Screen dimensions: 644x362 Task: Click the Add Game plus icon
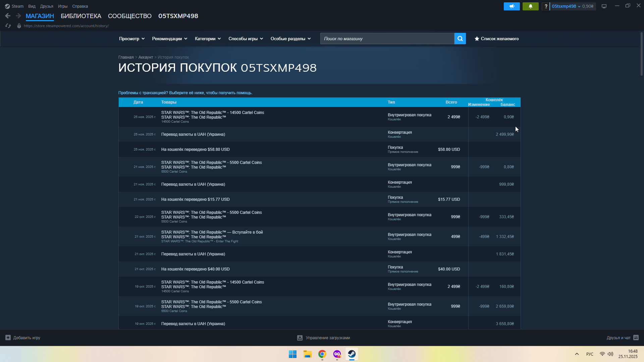point(8,338)
